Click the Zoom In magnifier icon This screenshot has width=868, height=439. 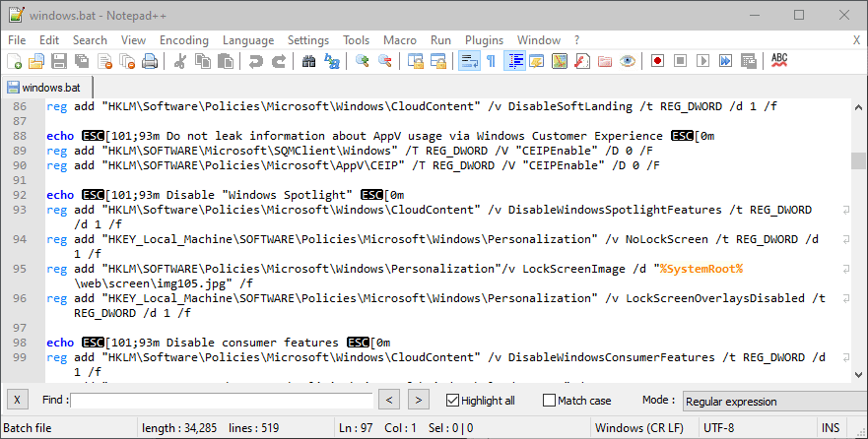[x=362, y=61]
